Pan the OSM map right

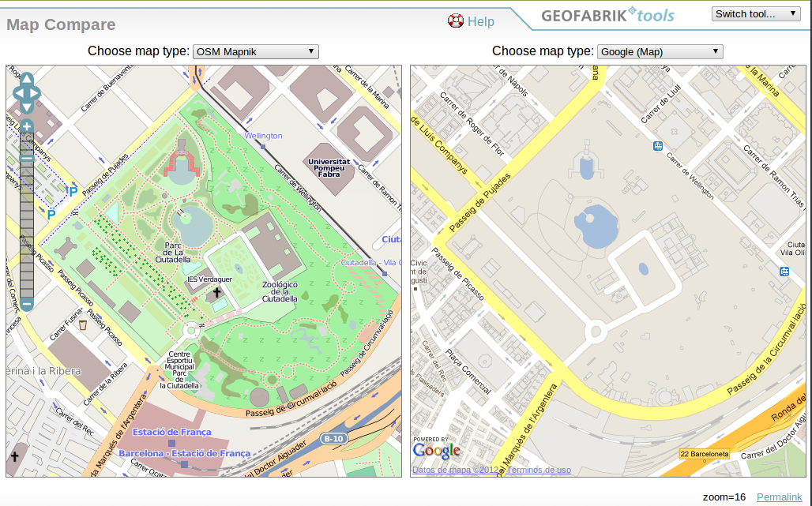pos(36,93)
